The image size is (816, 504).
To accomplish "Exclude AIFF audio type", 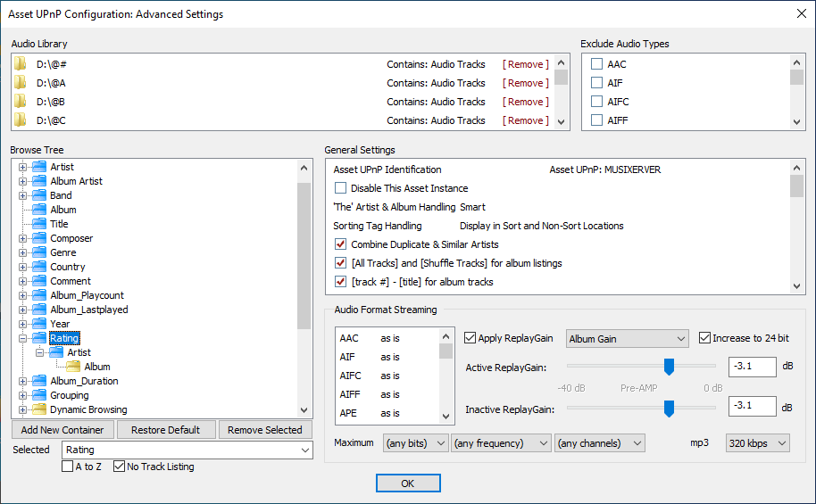I will point(597,120).
